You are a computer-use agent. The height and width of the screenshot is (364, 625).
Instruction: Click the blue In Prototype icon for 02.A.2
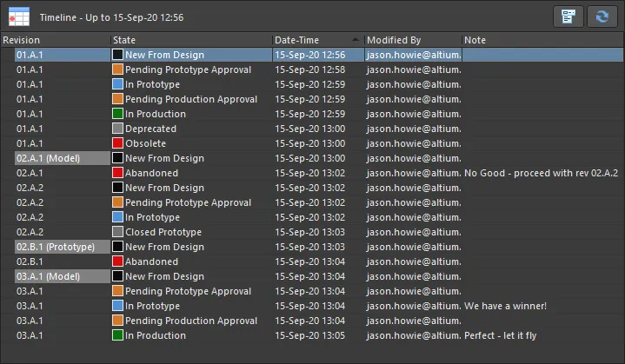pos(117,217)
